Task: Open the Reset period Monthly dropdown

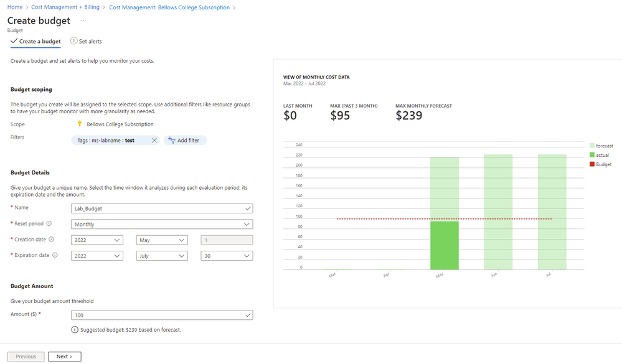Action: click(x=162, y=225)
